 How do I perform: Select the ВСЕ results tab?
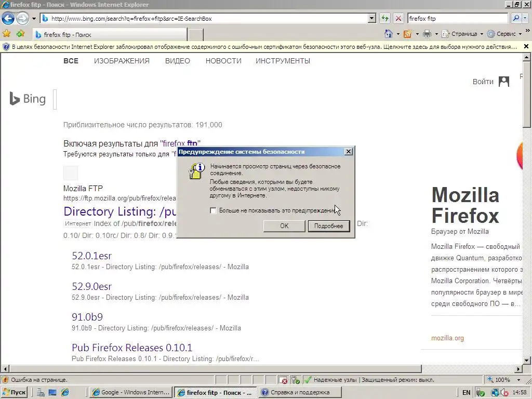pyautogui.click(x=71, y=61)
